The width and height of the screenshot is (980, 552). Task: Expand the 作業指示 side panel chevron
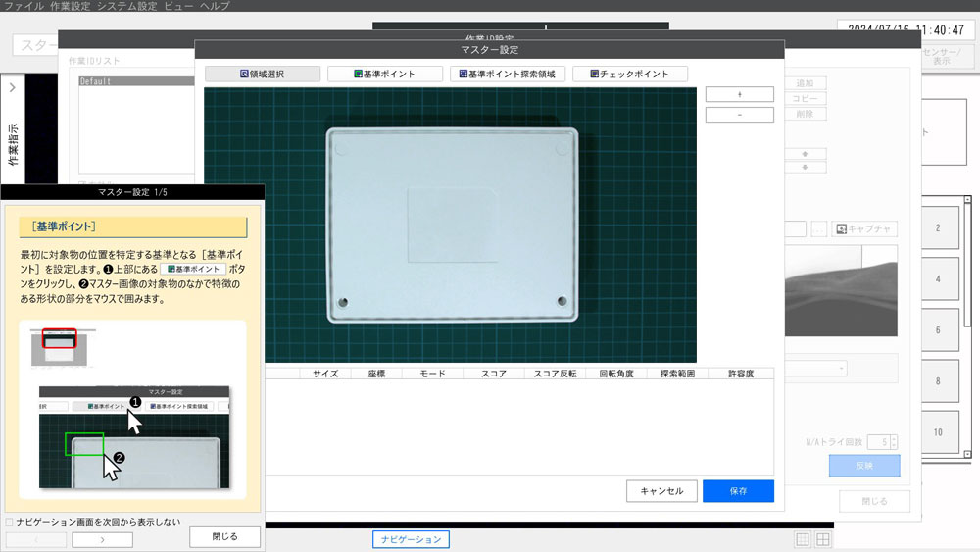[x=13, y=88]
